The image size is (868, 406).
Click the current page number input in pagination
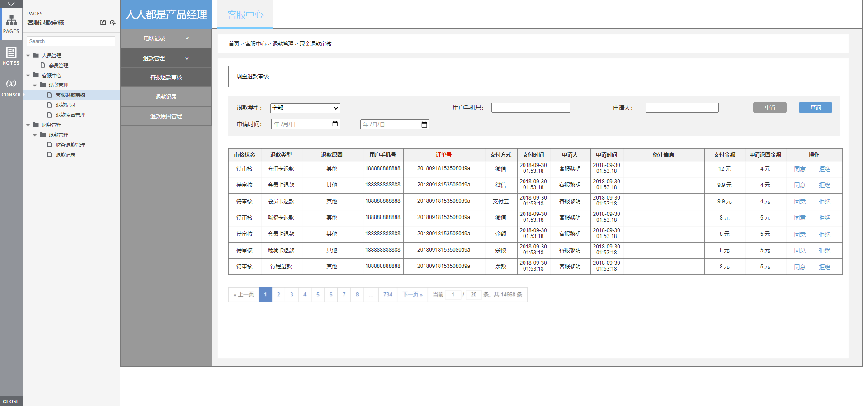pyautogui.click(x=453, y=295)
